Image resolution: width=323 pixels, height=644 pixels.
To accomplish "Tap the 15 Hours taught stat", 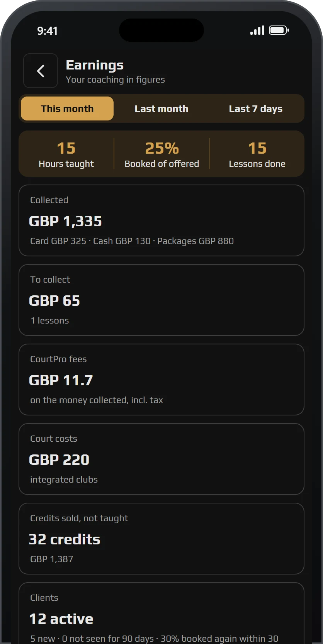I will (x=66, y=154).
